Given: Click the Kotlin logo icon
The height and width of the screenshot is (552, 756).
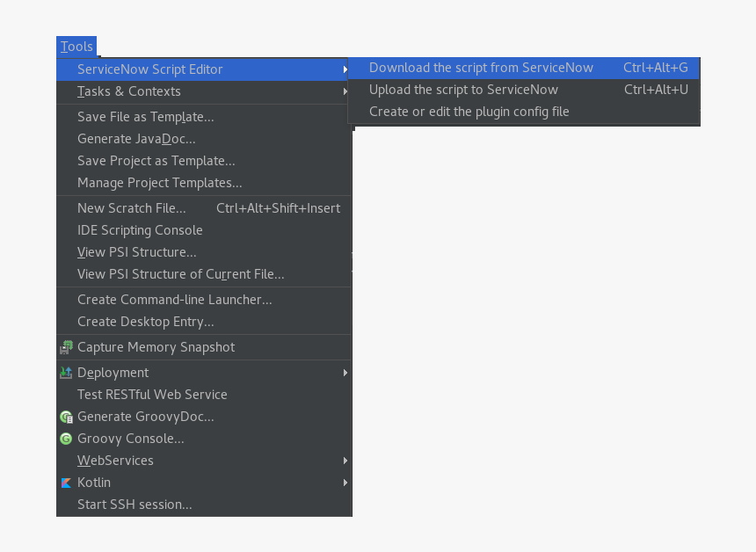Looking at the screenshot, I should (66, 483).
